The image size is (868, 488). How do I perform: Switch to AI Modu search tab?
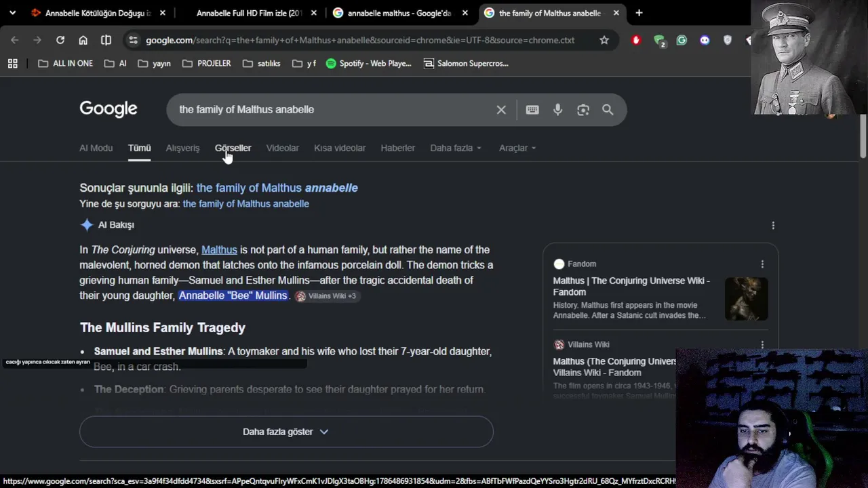pyautogui.click(x=96, y=148)
